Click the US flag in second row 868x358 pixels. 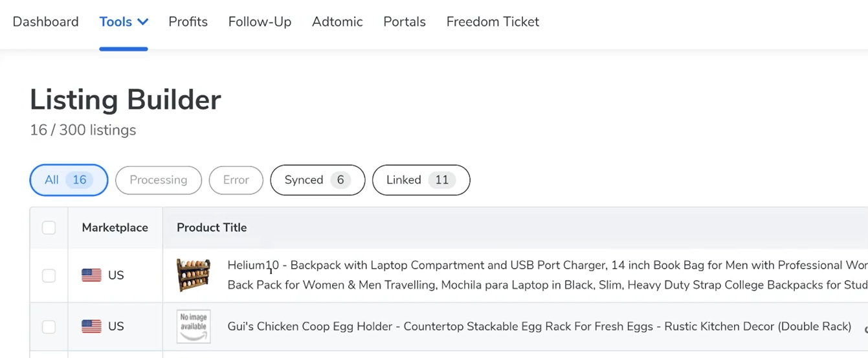(x=91, y=327)
